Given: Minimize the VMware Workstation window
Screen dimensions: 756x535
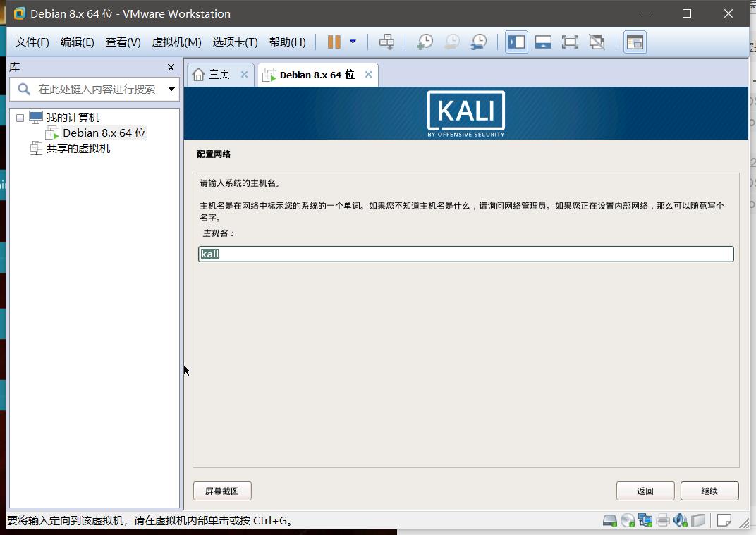Looking at the screenshot, I should pos(646,13).
